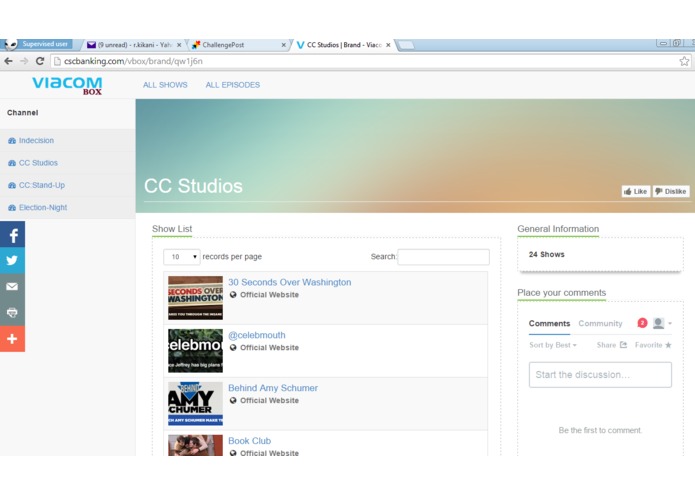Click the Like button

[x=636, y=191]
